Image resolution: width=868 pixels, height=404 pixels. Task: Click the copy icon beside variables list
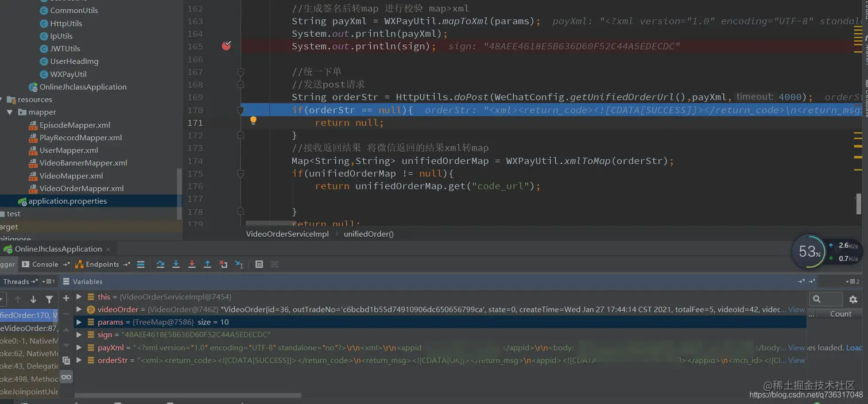pos(66,361)
